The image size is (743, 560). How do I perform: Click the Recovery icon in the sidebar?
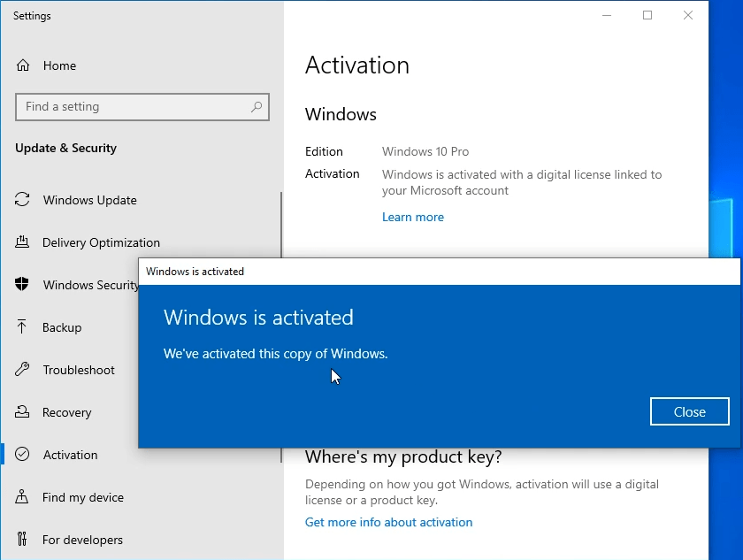click(x=22, y=411)
